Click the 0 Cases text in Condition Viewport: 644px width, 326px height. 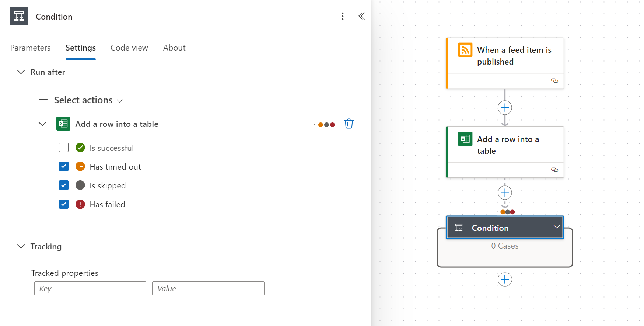click(x=505, y=246)
